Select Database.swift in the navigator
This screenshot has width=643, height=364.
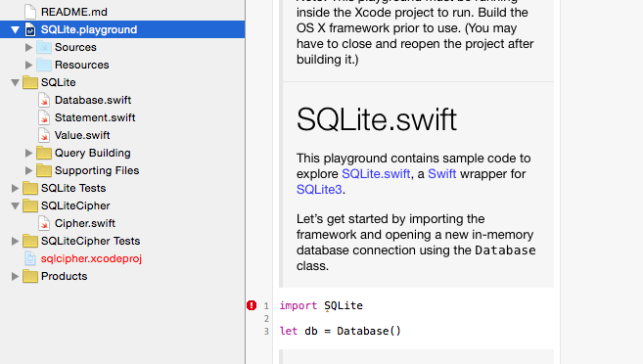click(x=93, y=100)
